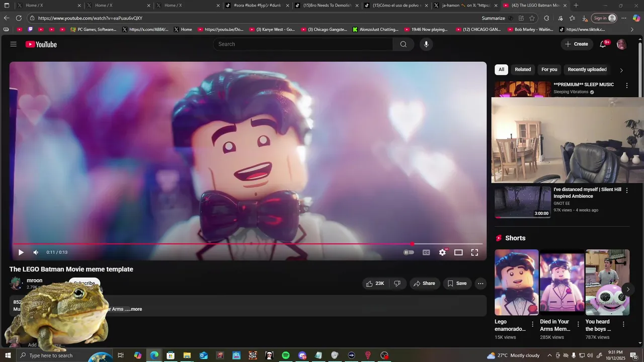This screenshot has width=644, height=362.
Task: Click the video progress bar scrubber
Action: 412,244
